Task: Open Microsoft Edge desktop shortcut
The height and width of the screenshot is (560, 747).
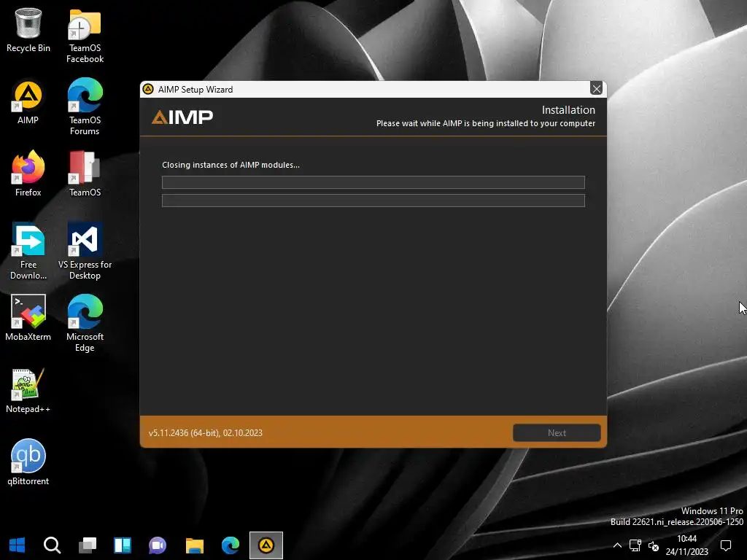Action: click(85, 323)
